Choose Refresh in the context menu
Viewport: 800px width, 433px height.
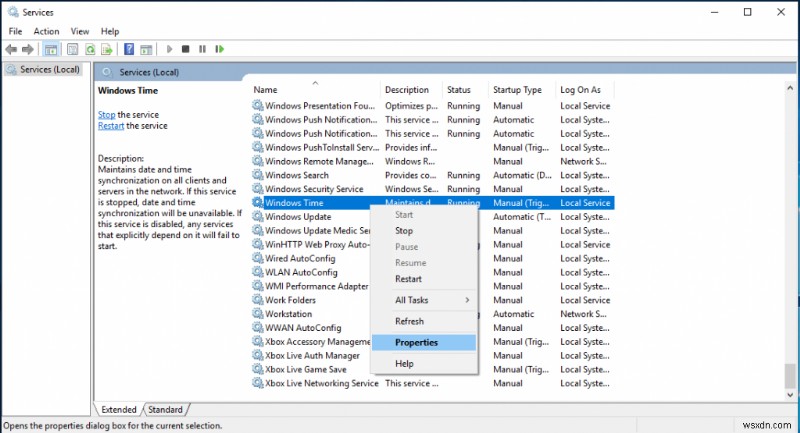click(x=424, y=321)
